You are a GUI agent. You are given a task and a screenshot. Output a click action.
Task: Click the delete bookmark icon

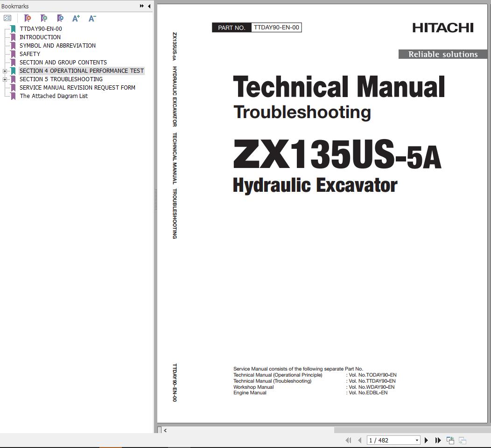pos(28,18)
